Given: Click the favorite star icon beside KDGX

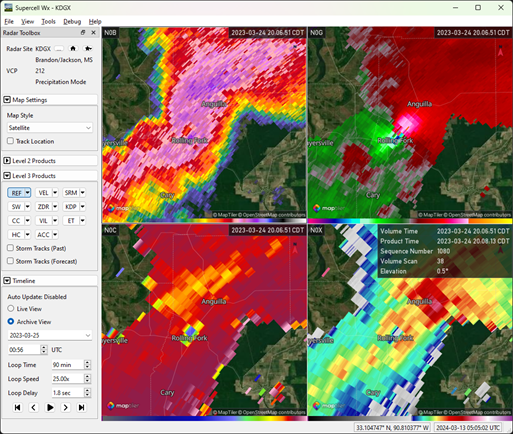Looking at the screenshot, I should pos(88,49).
